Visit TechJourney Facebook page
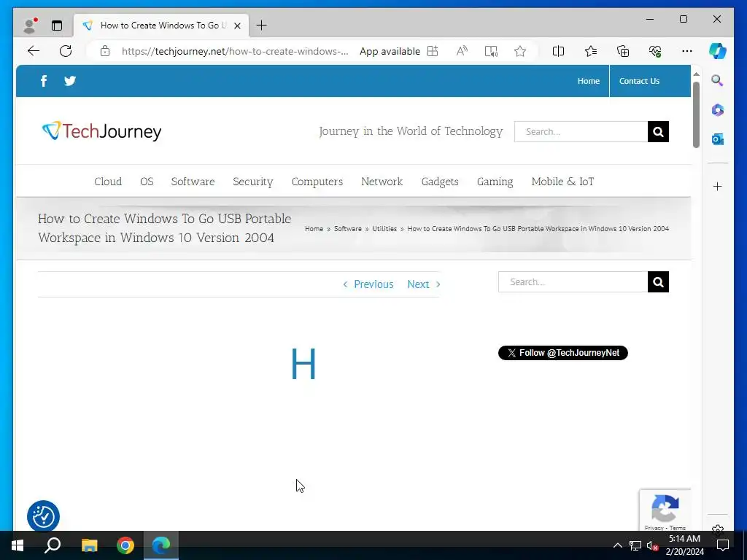747x560 pixels. 44,81
